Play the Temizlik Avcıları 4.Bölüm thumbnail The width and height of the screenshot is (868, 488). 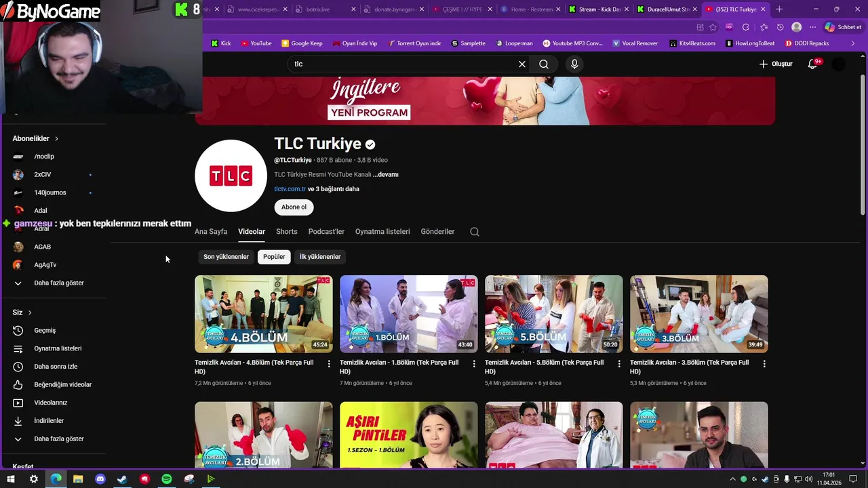coord(264,314)
